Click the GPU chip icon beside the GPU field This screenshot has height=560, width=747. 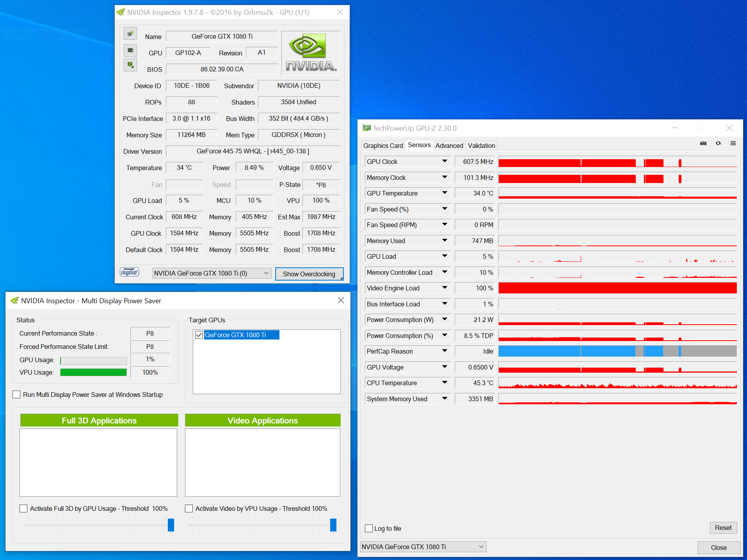130,50
